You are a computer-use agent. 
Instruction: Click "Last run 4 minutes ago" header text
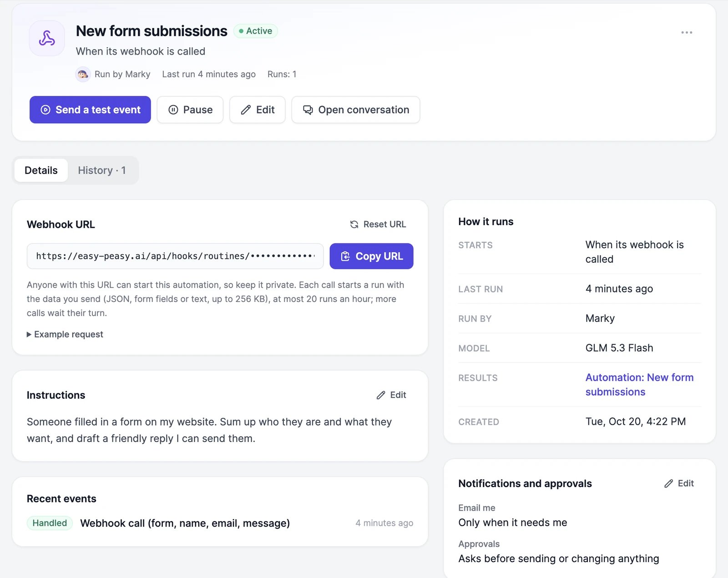click(x=209, y=74)
